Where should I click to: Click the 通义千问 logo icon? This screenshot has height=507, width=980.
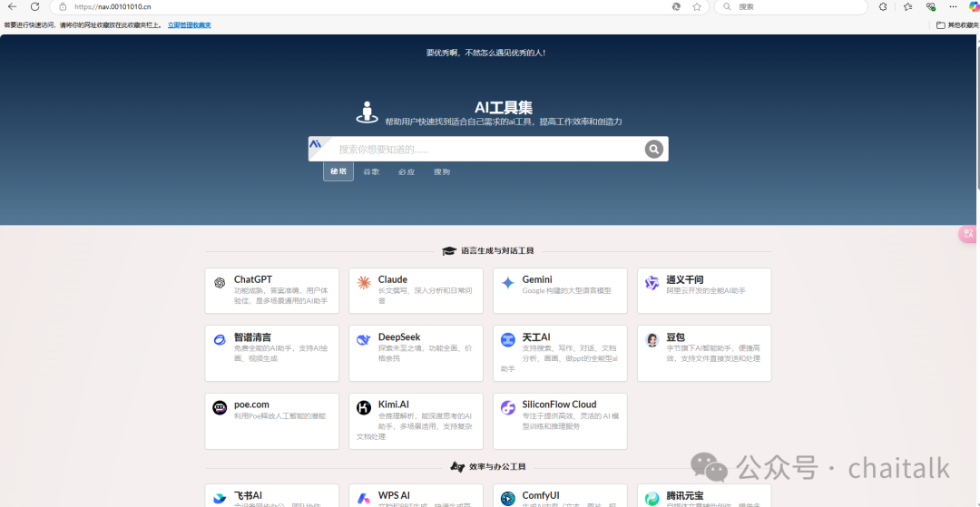652,283
